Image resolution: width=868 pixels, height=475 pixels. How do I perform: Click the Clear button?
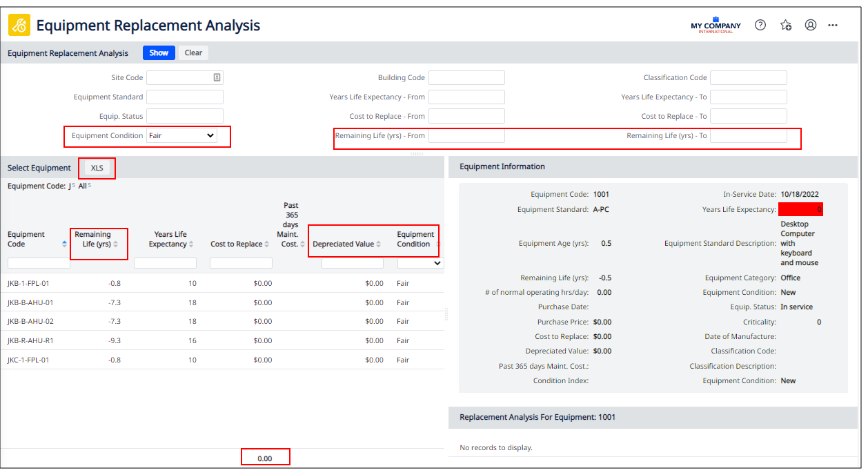click(x=193, y=52)
